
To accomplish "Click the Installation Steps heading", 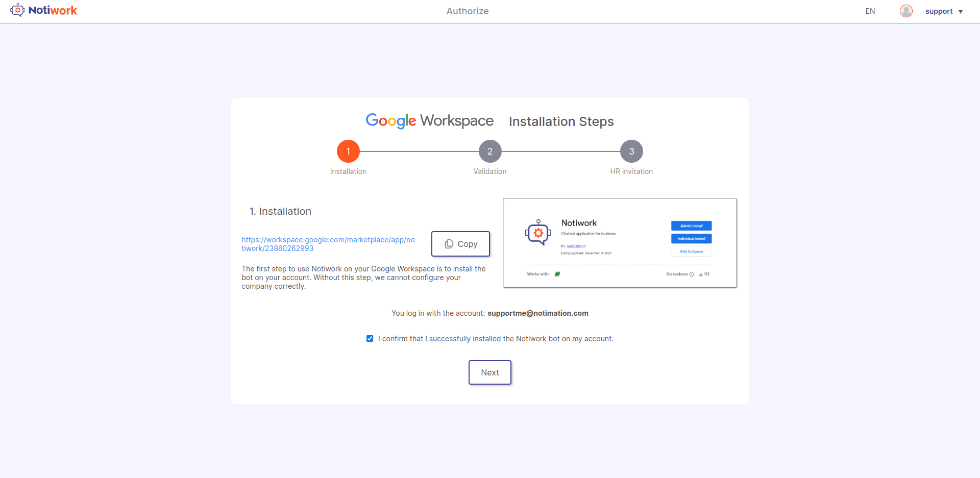I will click(561, 121).
